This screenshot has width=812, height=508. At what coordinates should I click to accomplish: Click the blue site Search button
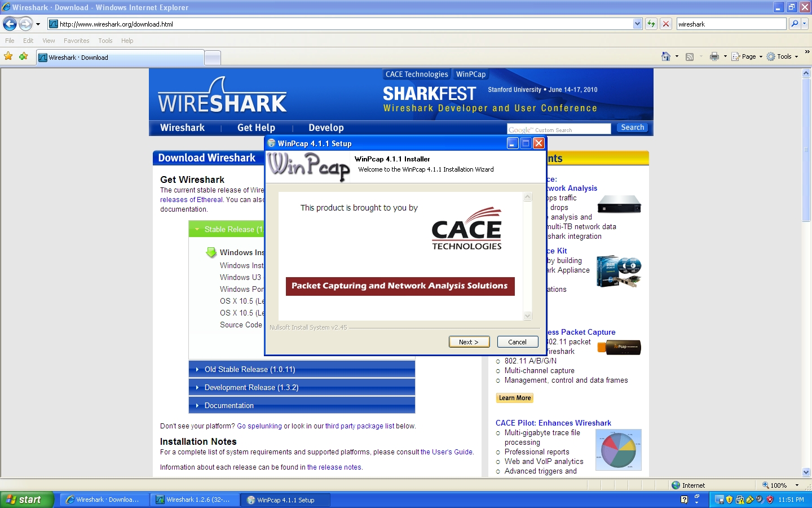632,128
